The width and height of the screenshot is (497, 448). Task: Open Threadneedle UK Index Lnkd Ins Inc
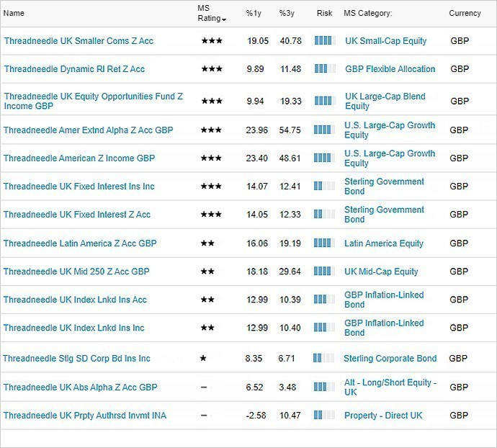pos(73,328)
